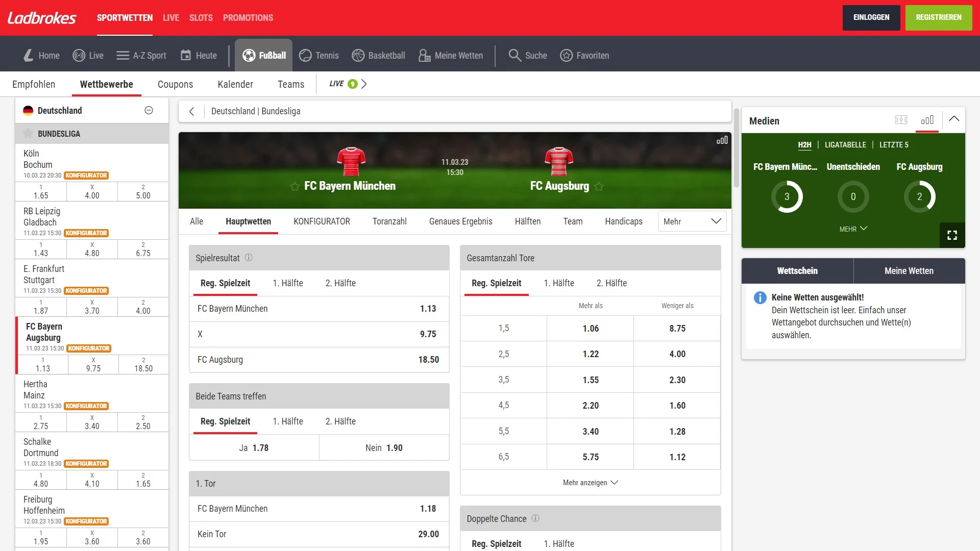
Task: Bet FC Augsburg at 18.50
Action: click(319, 360)
